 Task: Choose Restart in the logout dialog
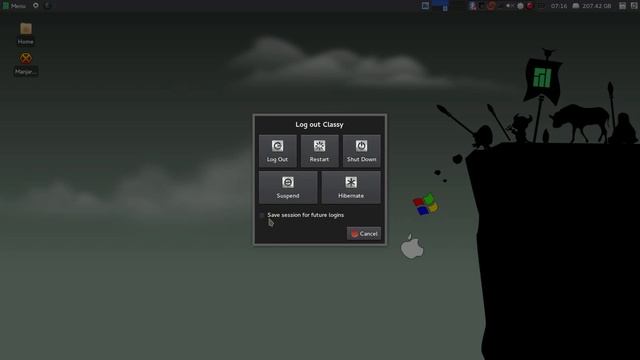320,151
